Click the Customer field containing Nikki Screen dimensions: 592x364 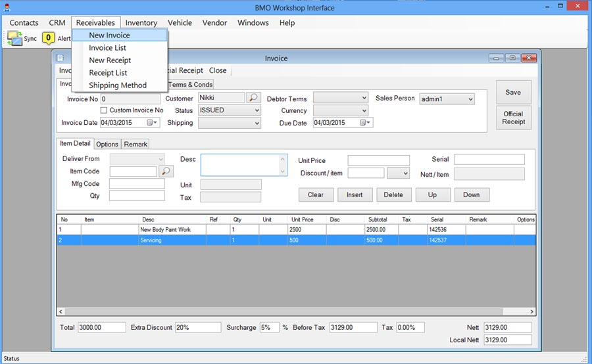[x=222, y=98]
